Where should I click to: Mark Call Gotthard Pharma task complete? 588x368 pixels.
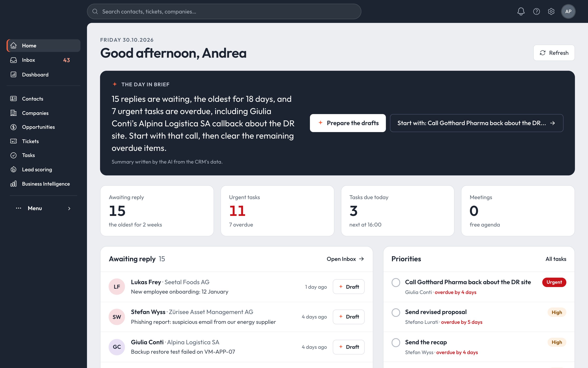tap(396, 282)
